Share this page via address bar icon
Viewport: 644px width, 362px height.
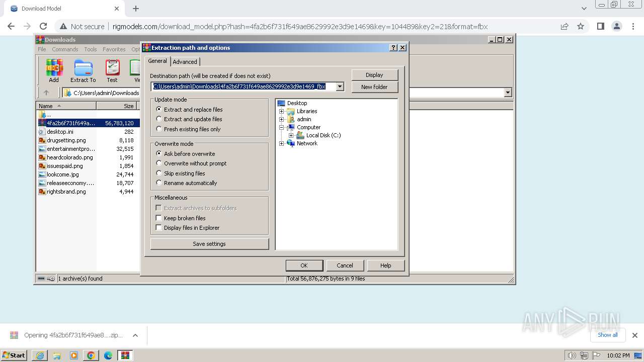tap(565, 27)
